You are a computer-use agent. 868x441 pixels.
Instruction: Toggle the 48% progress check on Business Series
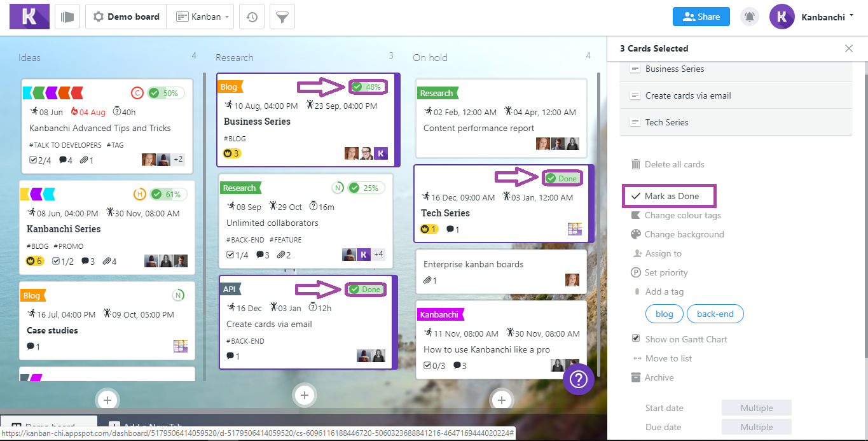click(x=357, y=87)
